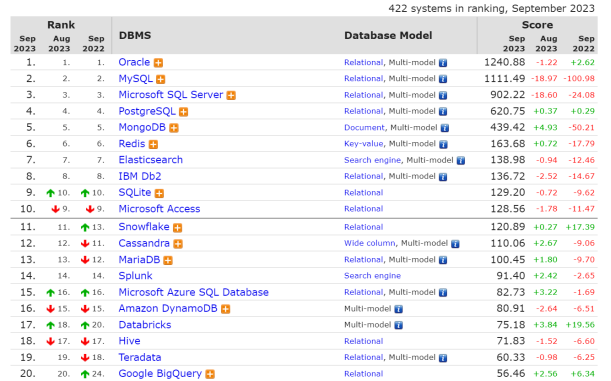Click the plus icon next to Snowflake

pos(178,228)
